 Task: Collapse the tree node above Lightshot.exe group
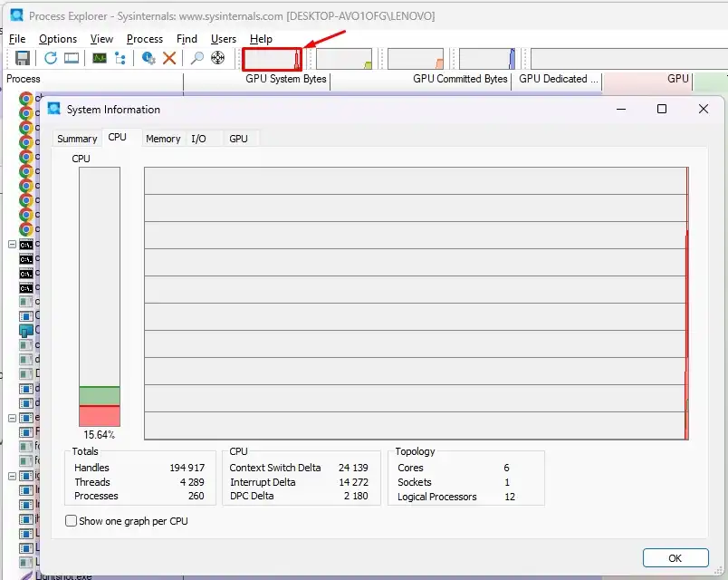pos(13,476)
